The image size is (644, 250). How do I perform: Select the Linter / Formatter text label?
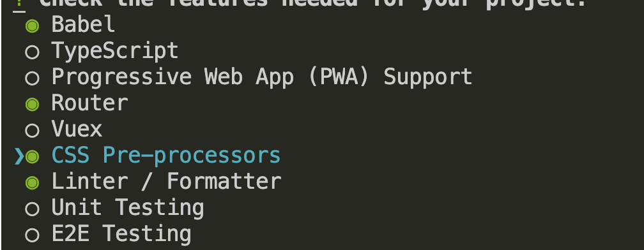(x=166, y=181)
